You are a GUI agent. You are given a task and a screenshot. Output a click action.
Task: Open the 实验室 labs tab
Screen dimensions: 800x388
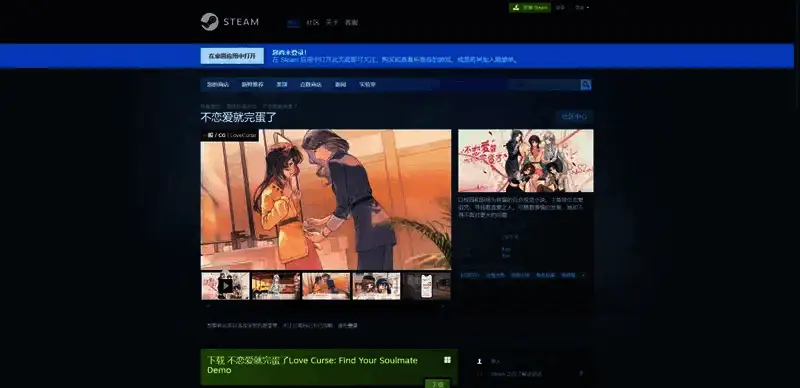coord(367,85)
